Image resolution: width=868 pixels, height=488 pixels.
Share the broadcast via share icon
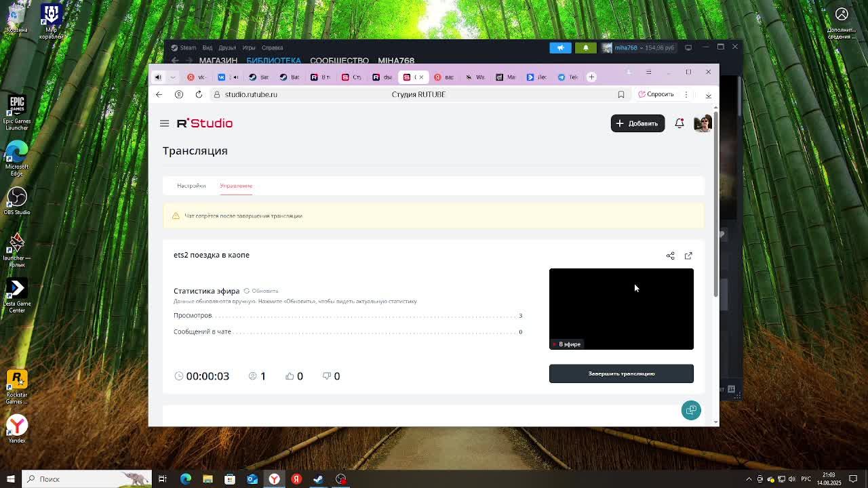[670, 256]
